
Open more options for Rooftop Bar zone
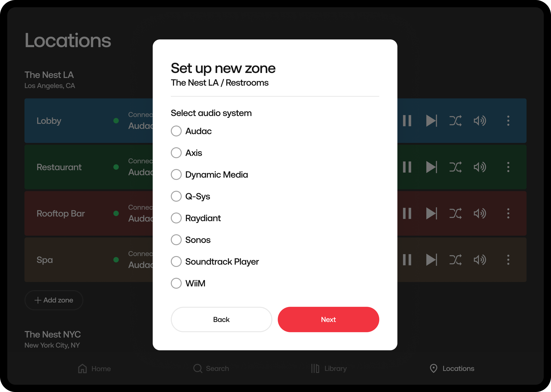pos(508,213)
